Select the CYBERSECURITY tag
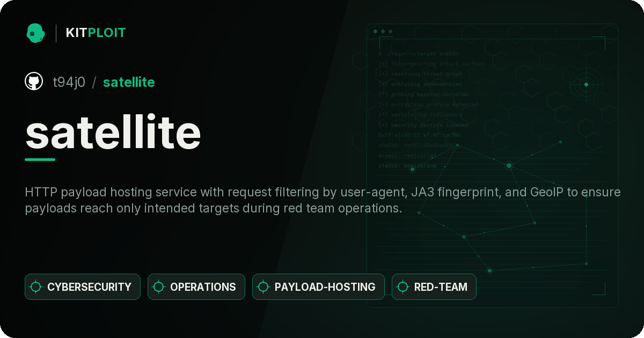The height and width of the screenshot is (338, 644). click(x=83, y=287)
